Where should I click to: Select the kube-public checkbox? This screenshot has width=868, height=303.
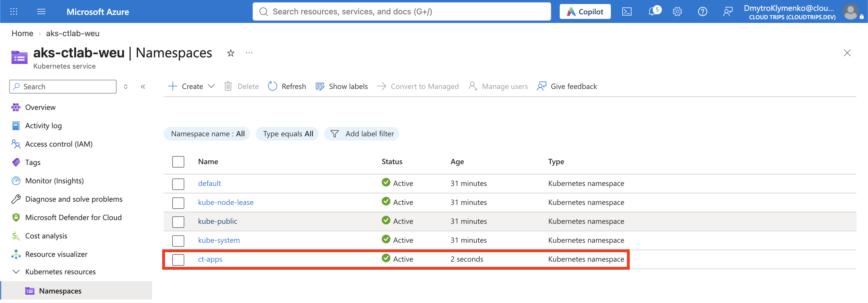point(178,222)
